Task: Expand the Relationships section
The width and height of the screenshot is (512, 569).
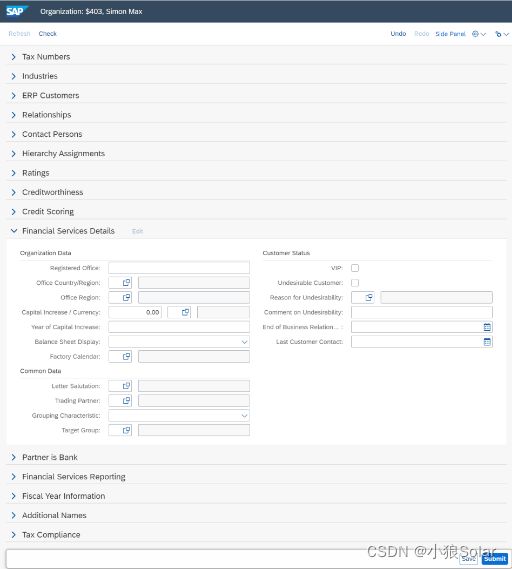Action: coord(13,115)
